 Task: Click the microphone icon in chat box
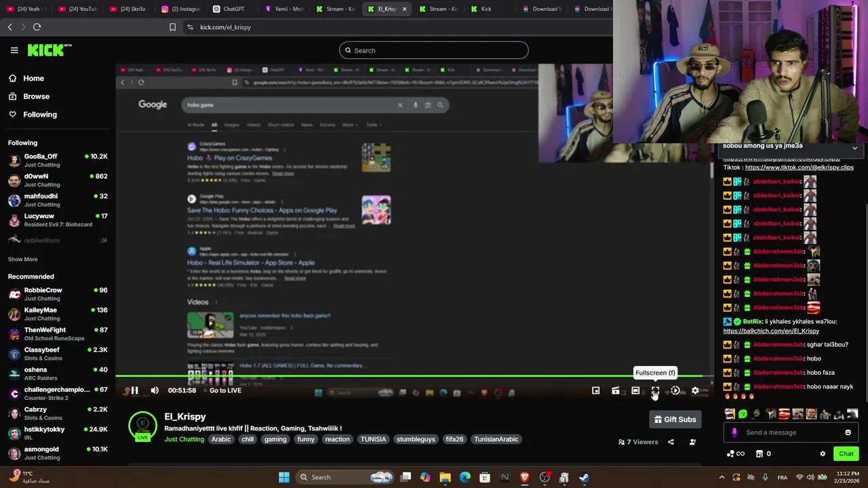tap(734, 432)
